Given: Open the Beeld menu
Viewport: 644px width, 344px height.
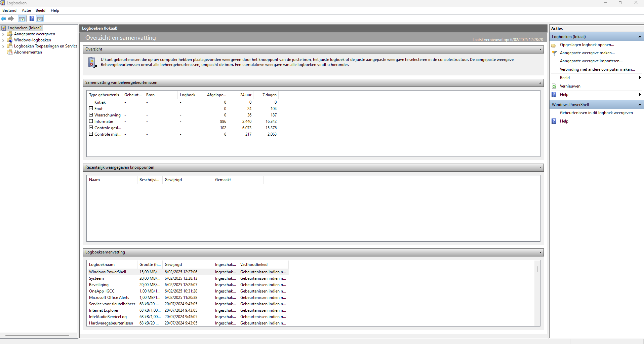Looking at the screenshot, I should click(40, 10).
